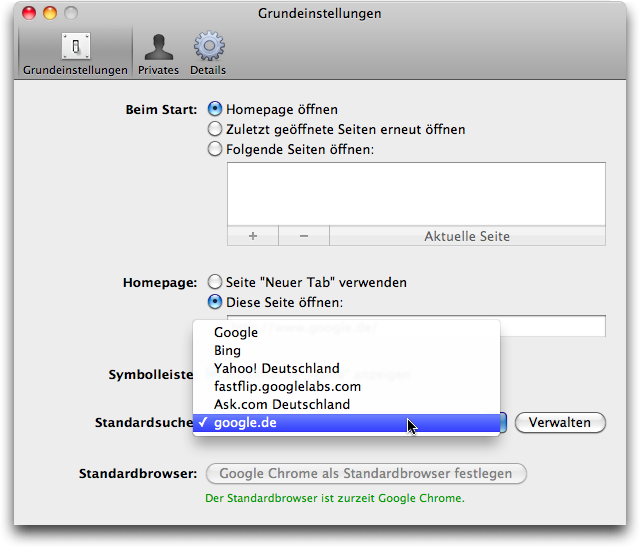Click 'Google Chrome als Standardbrowser festlegen'
The height and width of the screenshot is (548, 640).
[x=366, y=473]
